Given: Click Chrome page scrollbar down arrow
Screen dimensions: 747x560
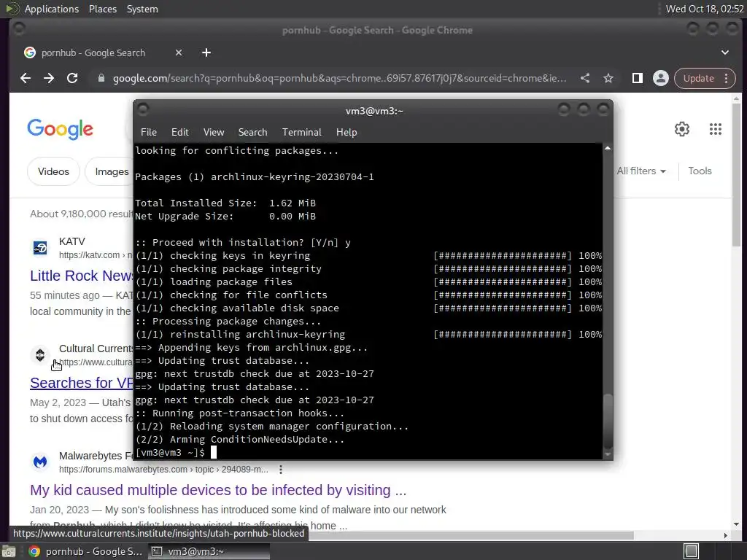Looking at the screenshot, I should click(x=737, y=525).
